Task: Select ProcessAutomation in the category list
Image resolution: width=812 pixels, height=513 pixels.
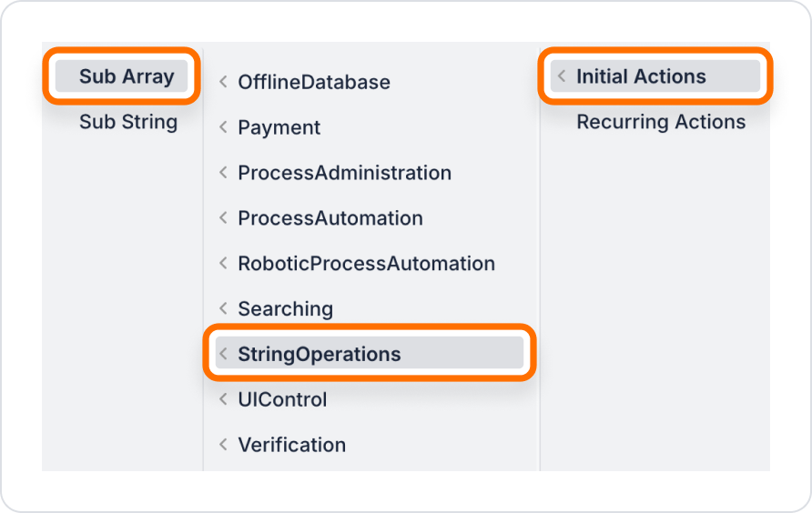Action: click(x=369, y=218)
